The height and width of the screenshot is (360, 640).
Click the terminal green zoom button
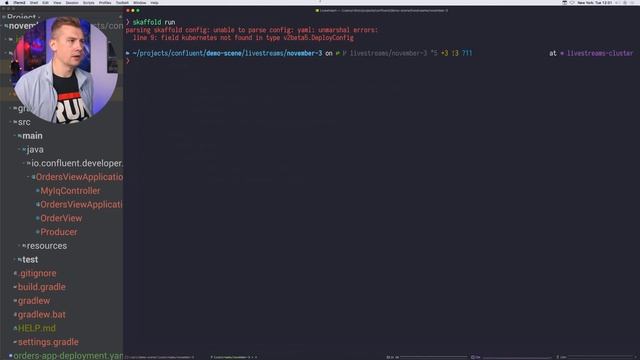(138, 11)
